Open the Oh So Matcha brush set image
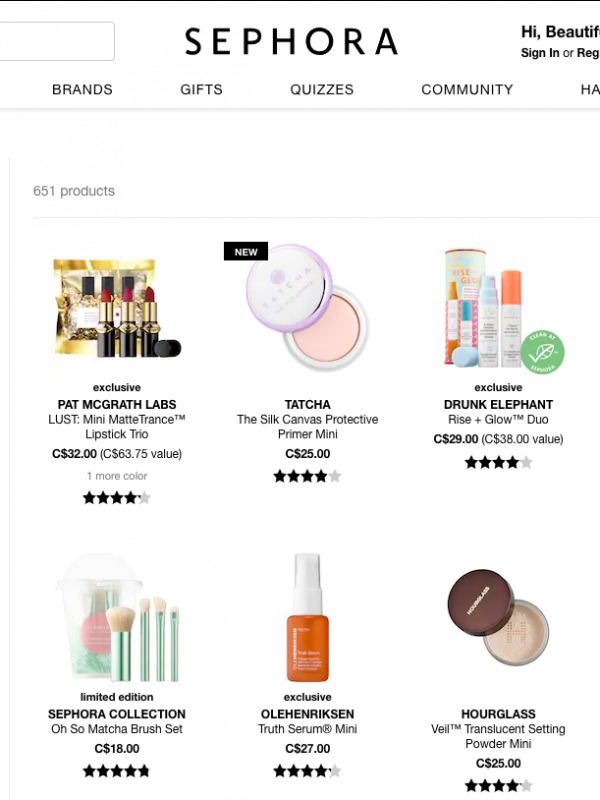This screenshot has height=800, width=600. (117, 618)
